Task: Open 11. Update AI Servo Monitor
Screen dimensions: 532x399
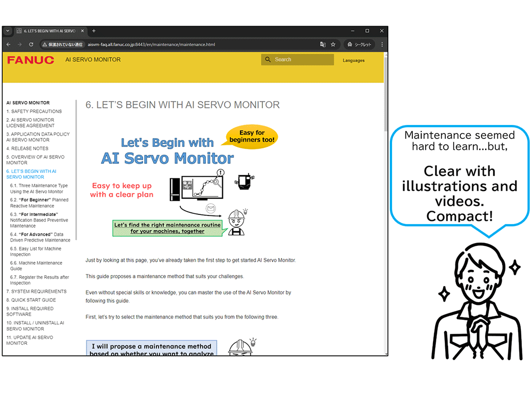Action: [29, 340]
